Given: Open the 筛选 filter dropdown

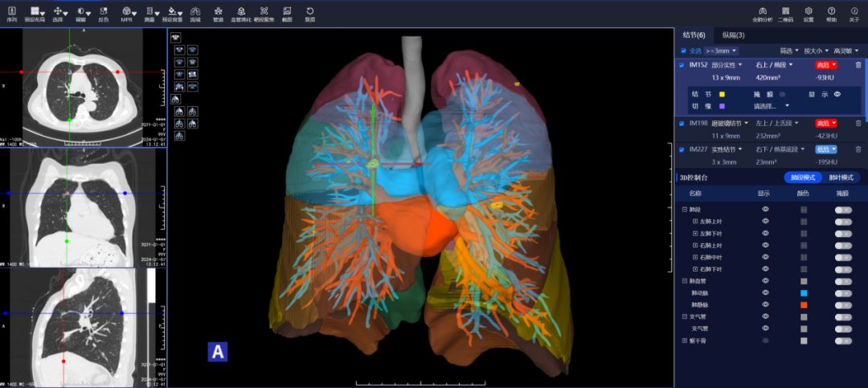Looking at the screenshot, I should pyautogui.click(x=789, y=51).
